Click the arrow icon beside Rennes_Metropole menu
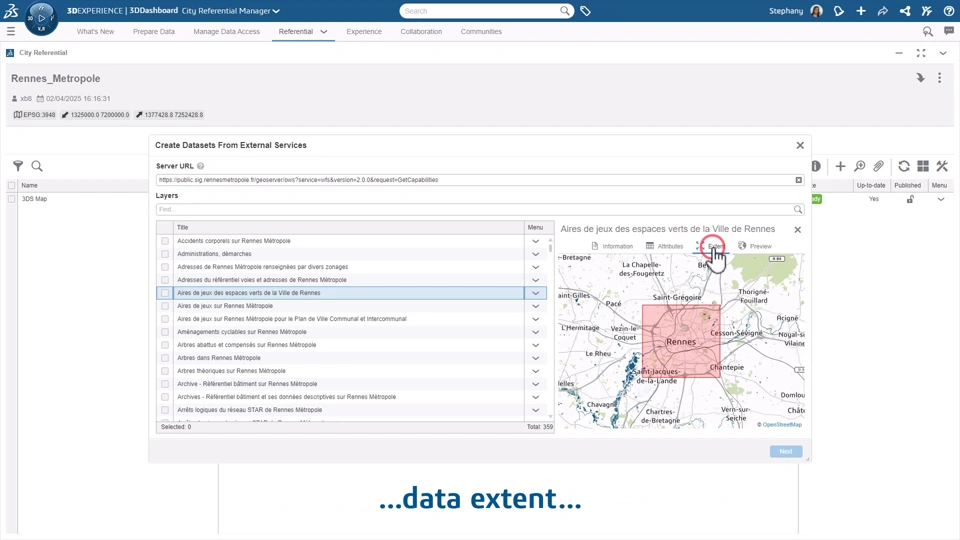Screen dimensions: 960x540 pyautogui.click(x=920, y=78)
